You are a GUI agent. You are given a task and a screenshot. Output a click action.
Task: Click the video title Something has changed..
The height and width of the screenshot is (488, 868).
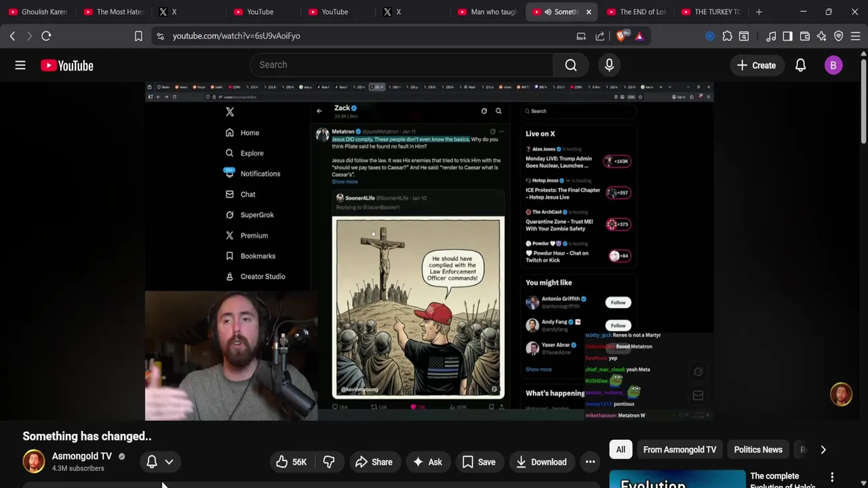pos(87,436)
